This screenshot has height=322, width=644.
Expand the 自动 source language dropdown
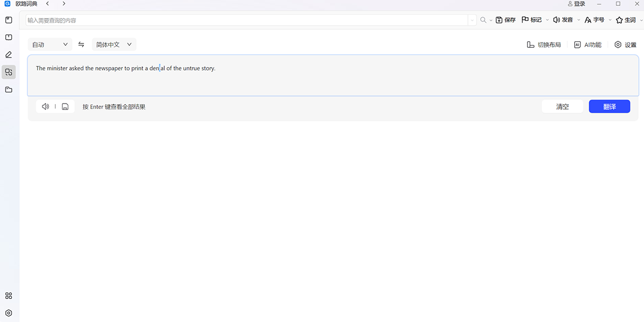50,45
